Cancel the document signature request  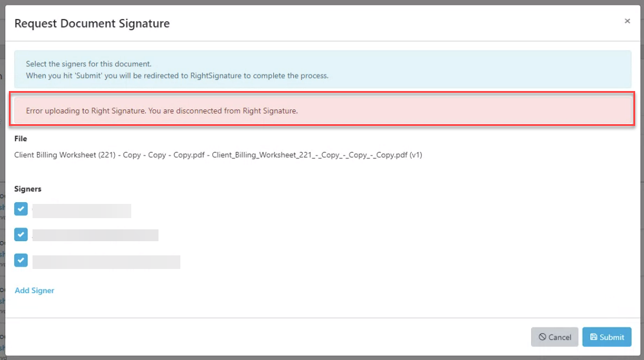(x=554, y=337)
